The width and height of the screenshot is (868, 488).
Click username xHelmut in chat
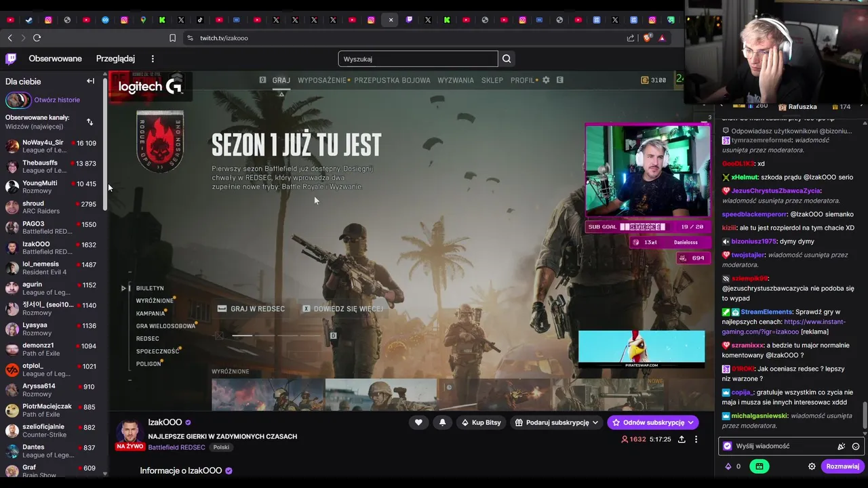pyautogui.click(x=744, y=177)
